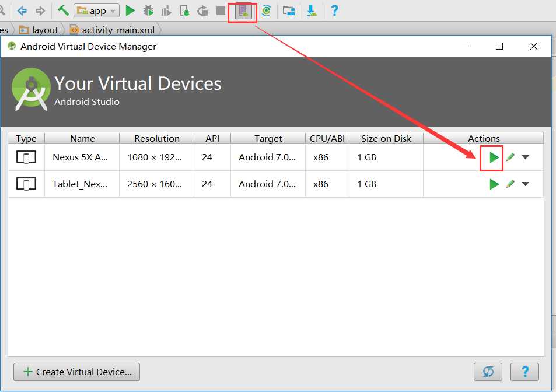Click the Nexus 5X device type icon
Image resolution: width=556 pixels, height=392 pixels.
[x=26, y=157]
